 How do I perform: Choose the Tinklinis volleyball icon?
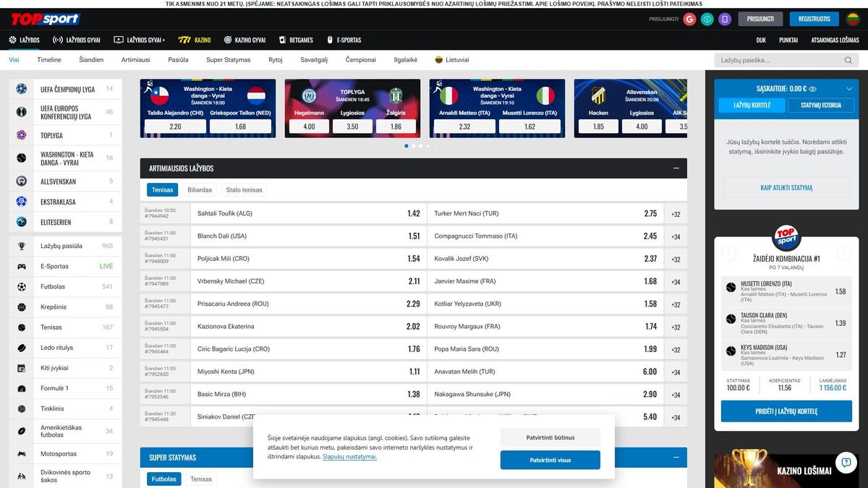(x=22, y=408)
